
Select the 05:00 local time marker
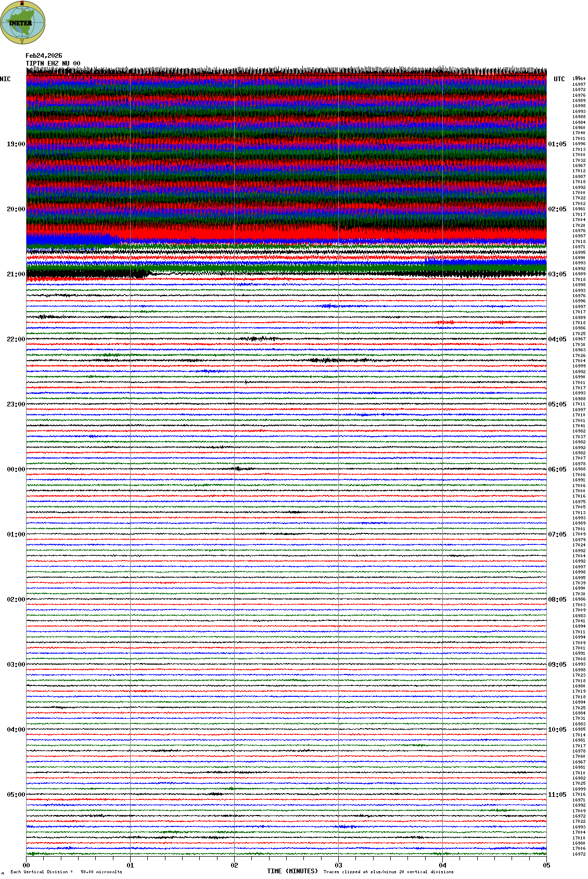click(x=16, y=795)
